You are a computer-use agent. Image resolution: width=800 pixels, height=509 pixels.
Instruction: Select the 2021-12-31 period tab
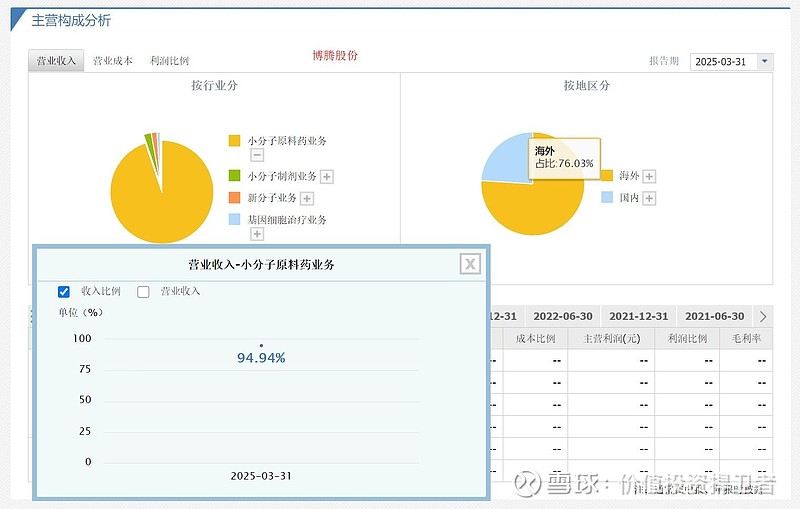pos(638,316)
